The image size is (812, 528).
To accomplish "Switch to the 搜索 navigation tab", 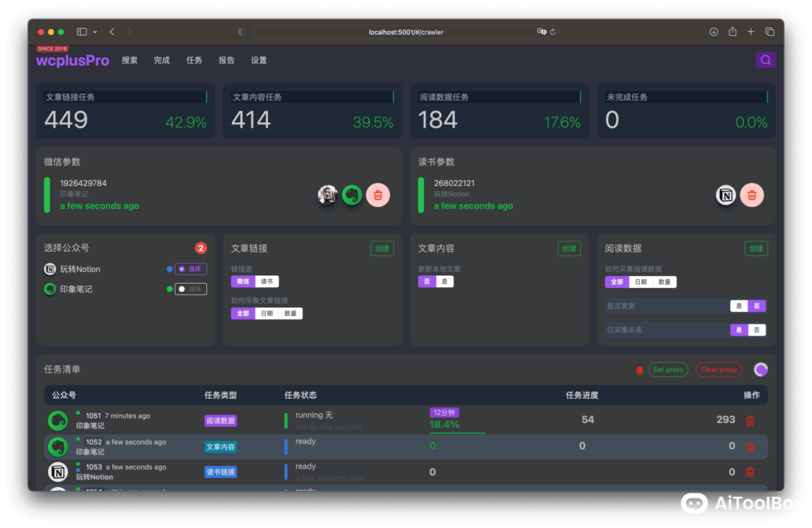I will 129,60.
